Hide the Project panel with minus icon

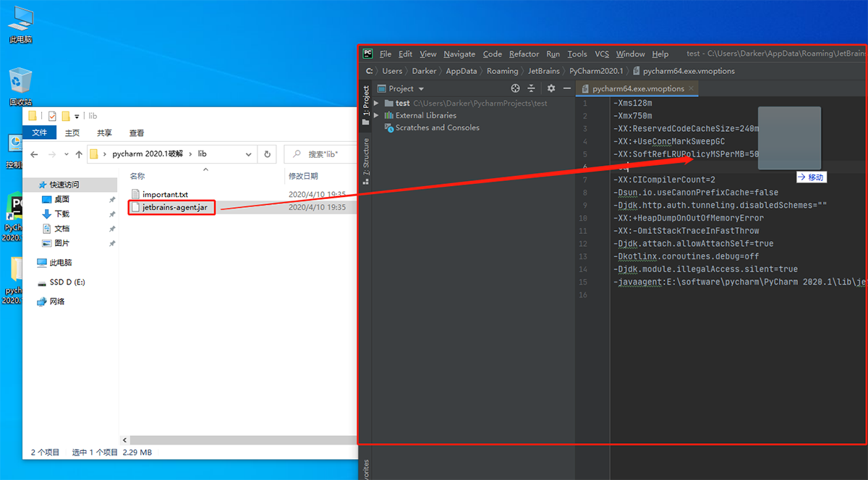[567, 88]
